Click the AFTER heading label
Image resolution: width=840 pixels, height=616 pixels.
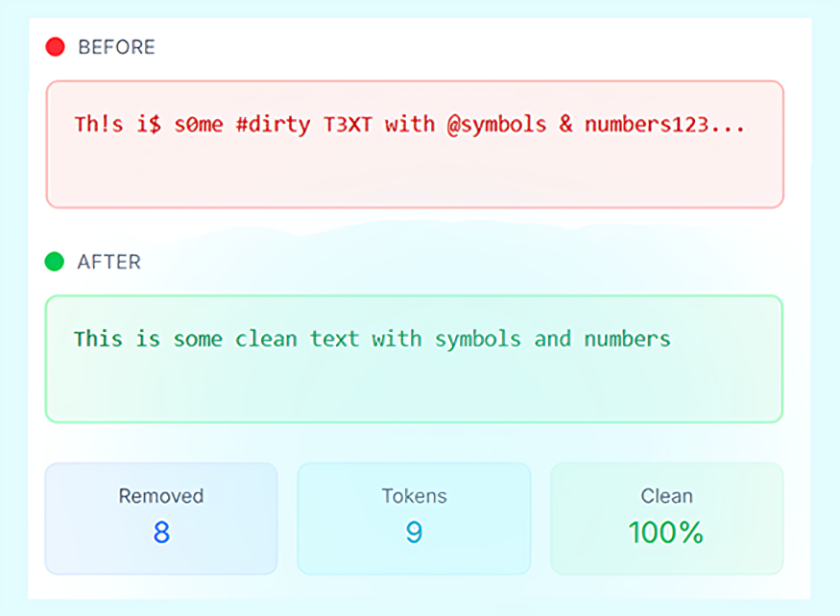(x=108, y=262)
